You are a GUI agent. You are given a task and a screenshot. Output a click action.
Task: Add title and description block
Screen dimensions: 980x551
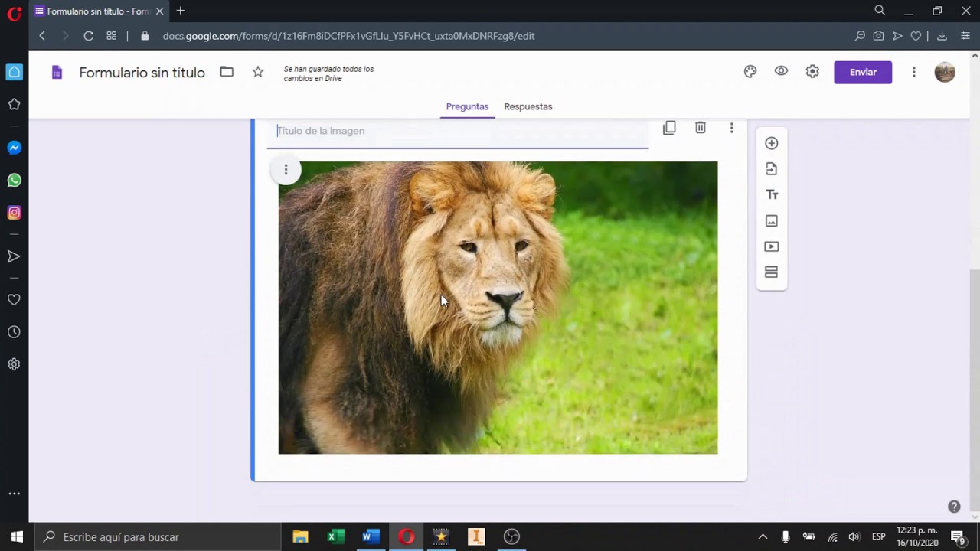771,195
